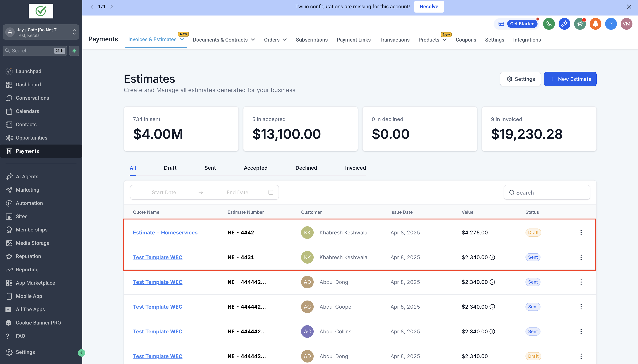The height and width of the screenshot is (364, 638).
Task: Collapse the sidebar with green arrow button
Action: (81, 353)
